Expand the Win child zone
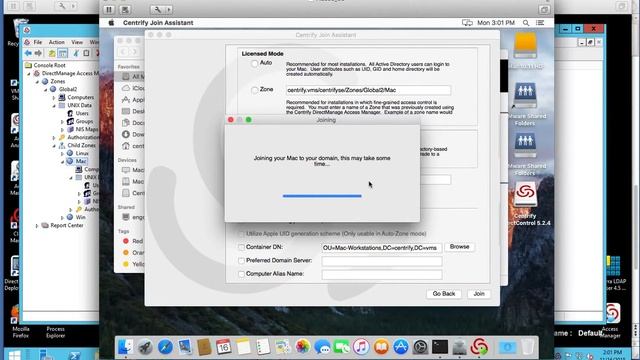 pyautogui.click(x=62, y=218)
